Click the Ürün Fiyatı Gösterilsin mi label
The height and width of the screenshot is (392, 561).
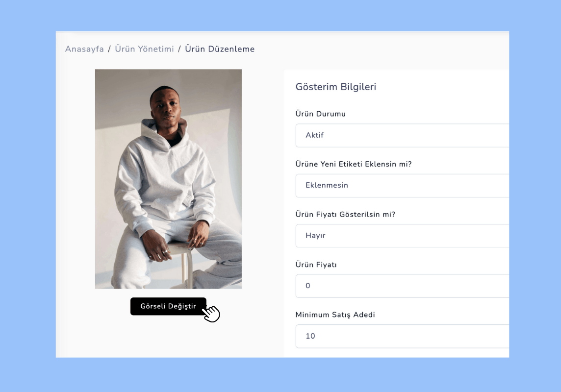click(345, 215)
